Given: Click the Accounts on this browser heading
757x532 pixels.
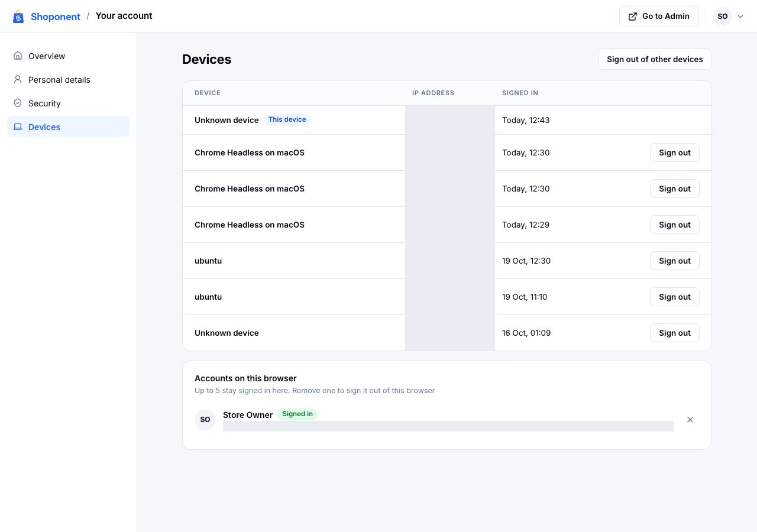Looking at the screenshot, I should 245,378.
